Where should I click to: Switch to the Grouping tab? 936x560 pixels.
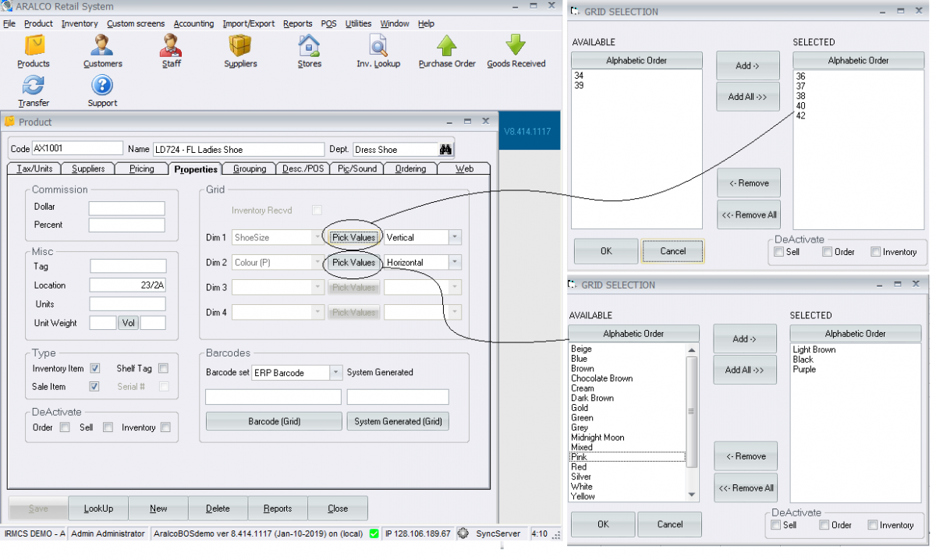(250, 168)
